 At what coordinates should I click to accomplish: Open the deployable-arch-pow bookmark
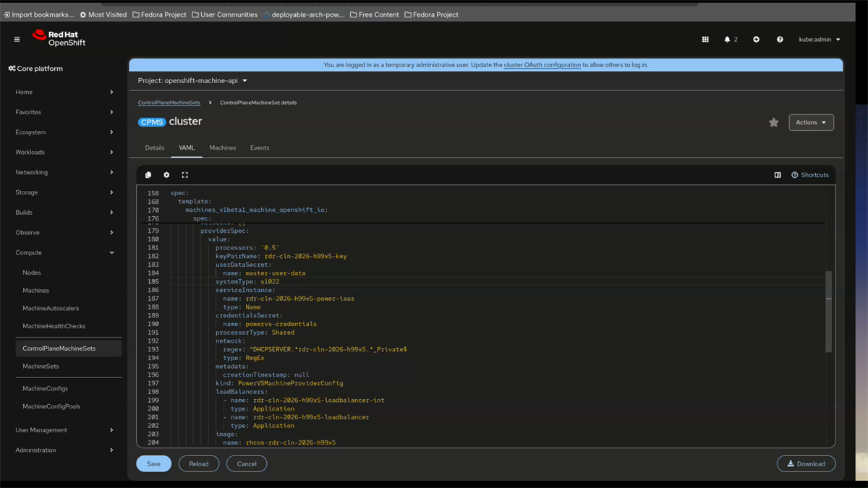[x=303, y=14]
